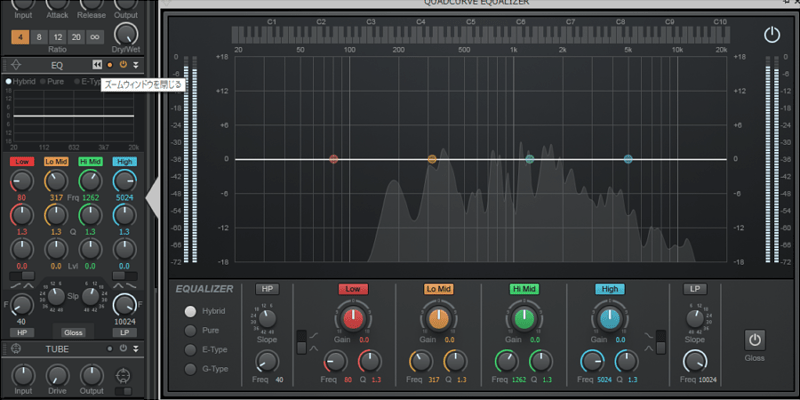Toggle the Gloss power button in the fly-out
The height and width of the screenshot is (400, 800).
(x=754, y=340)
